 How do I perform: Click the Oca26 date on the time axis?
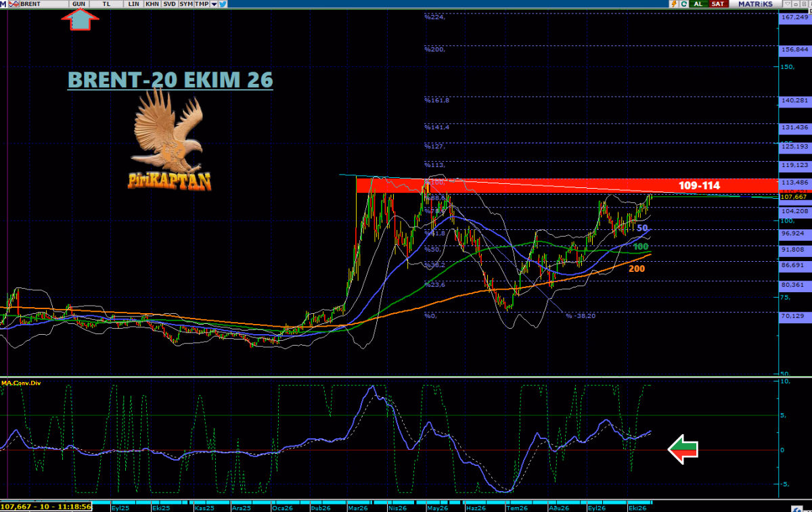pyautogui.click(x=281, y=507)
